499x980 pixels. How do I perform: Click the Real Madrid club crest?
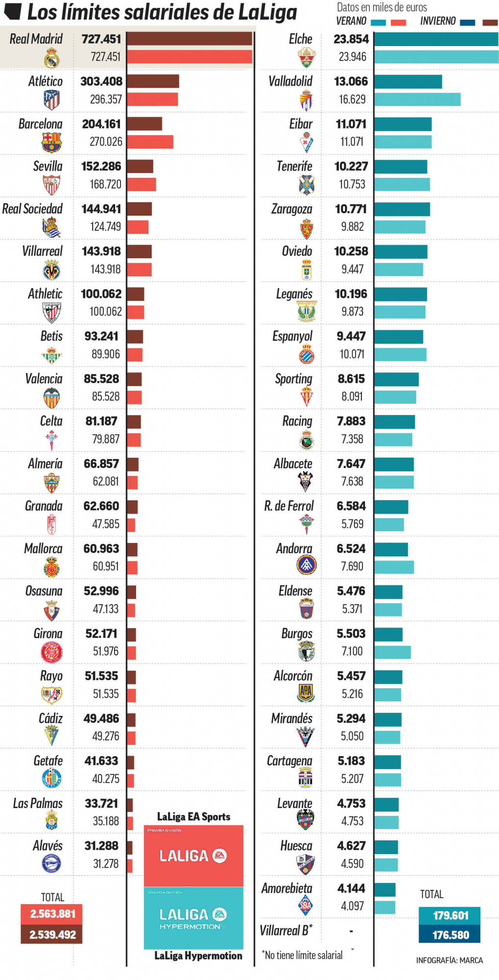(51, 59)
